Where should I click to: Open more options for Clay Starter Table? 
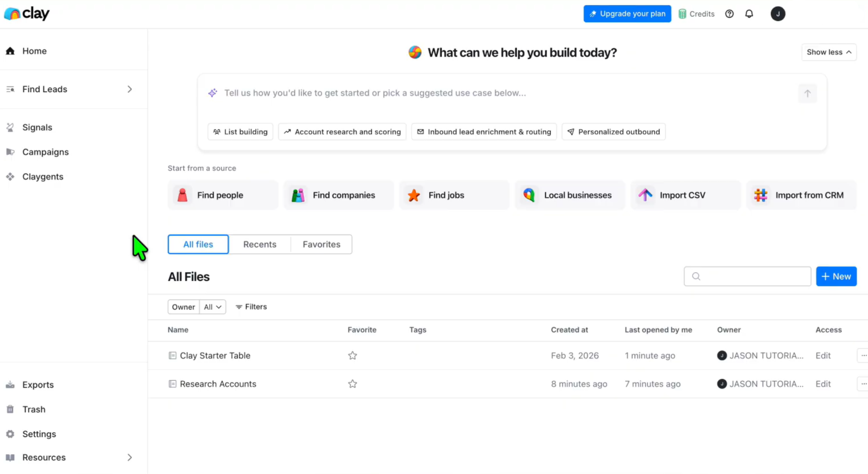pyautogui.click(x=863, y=355)
